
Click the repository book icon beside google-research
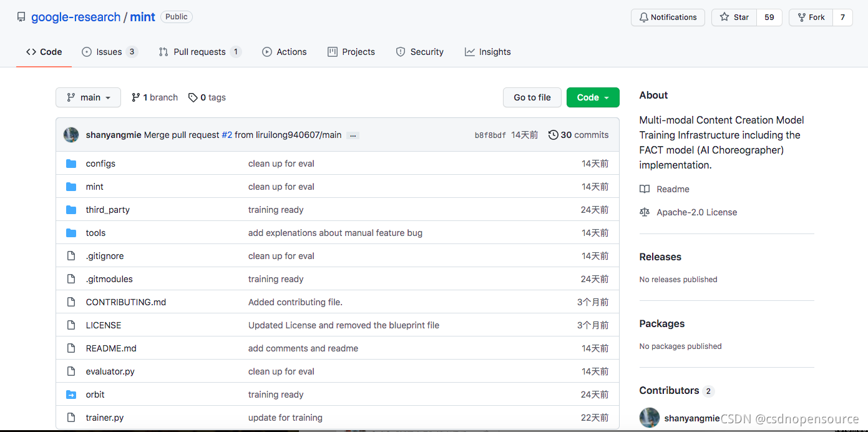coord(21,17)
